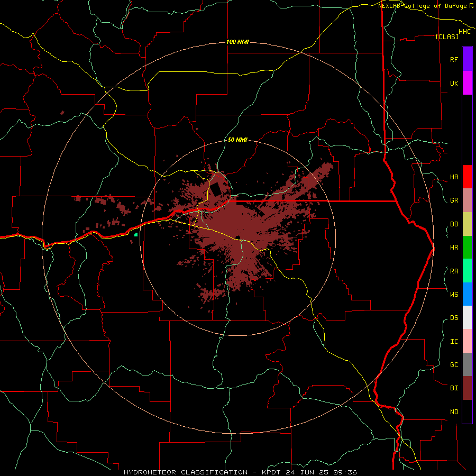Click the 50 NMI range ring label
The height and width of the screenshot is (476, 476).
[237, 140]
